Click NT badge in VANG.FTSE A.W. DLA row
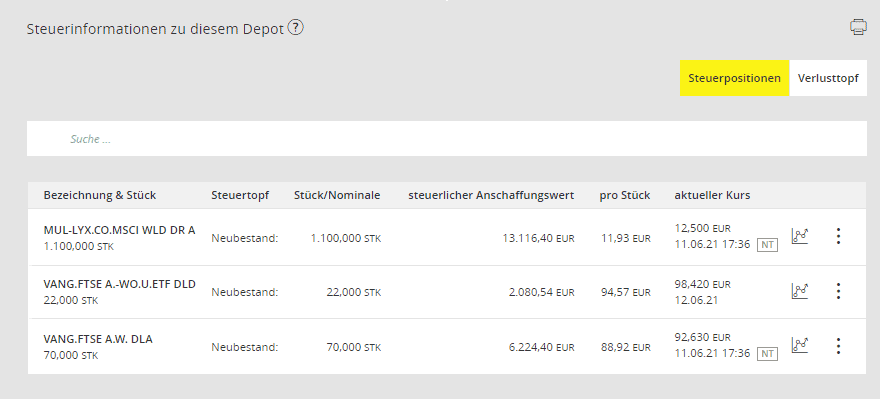The height and width of the screenshot is (399, 880). [767, 354]
